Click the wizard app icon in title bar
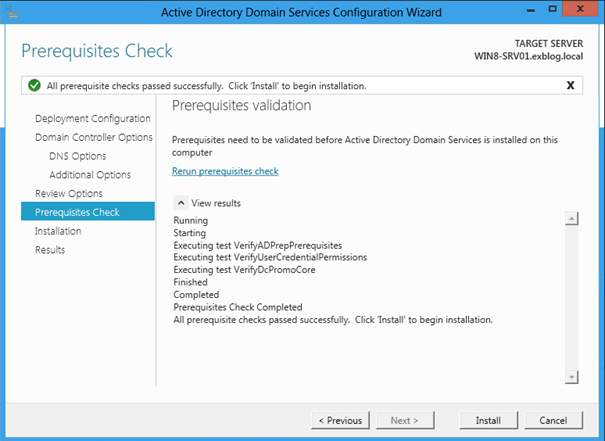The width and height of the screenshot is (605, 441). click(12, 12)
